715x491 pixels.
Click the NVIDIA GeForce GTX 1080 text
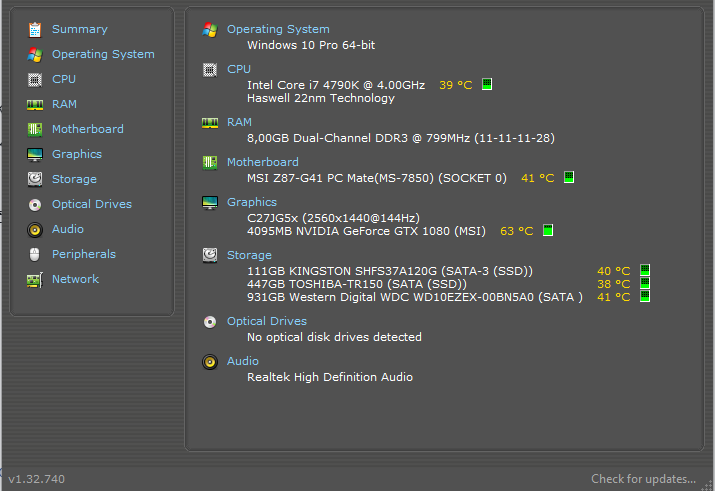366,231
